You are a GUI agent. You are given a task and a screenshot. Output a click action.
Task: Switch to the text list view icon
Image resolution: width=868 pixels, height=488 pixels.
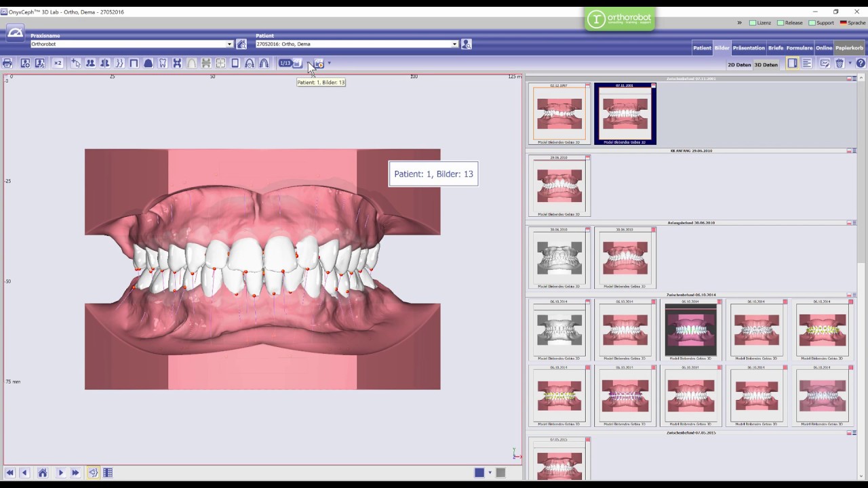point(807,63)
